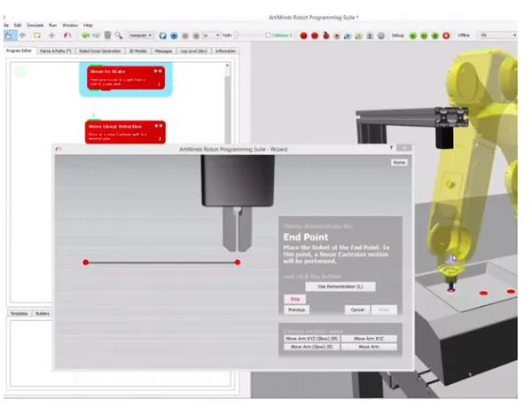This screenshot has width=532, height=408.
Task: Expand the arrow on Move to State block
Action: (x=159, y=84)
